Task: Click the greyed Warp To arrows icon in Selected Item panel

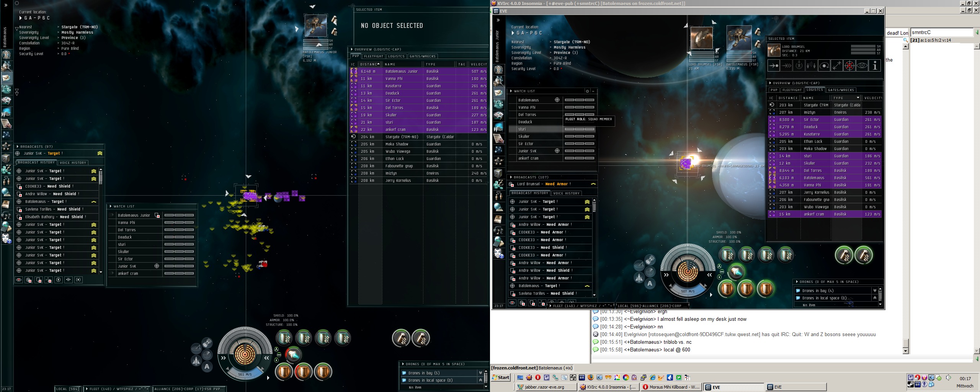Action: (x=786, y=65)
